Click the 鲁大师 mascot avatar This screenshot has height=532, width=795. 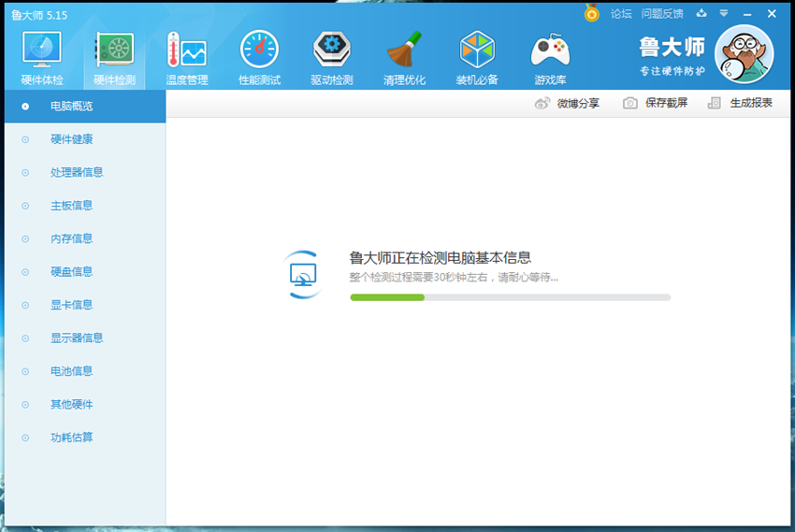(744, 54)
